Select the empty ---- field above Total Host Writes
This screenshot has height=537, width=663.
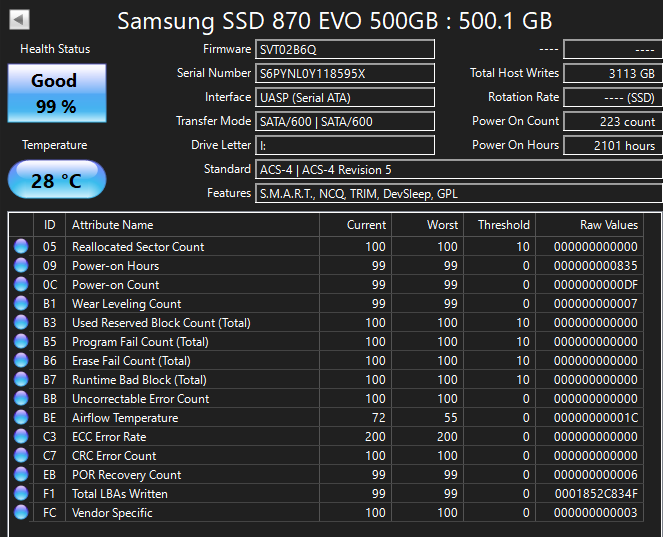pyautogui.click(x=613, y=49)
